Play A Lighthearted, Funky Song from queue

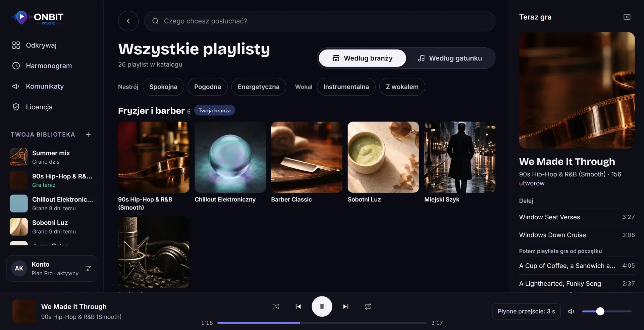tap(577, 283)
